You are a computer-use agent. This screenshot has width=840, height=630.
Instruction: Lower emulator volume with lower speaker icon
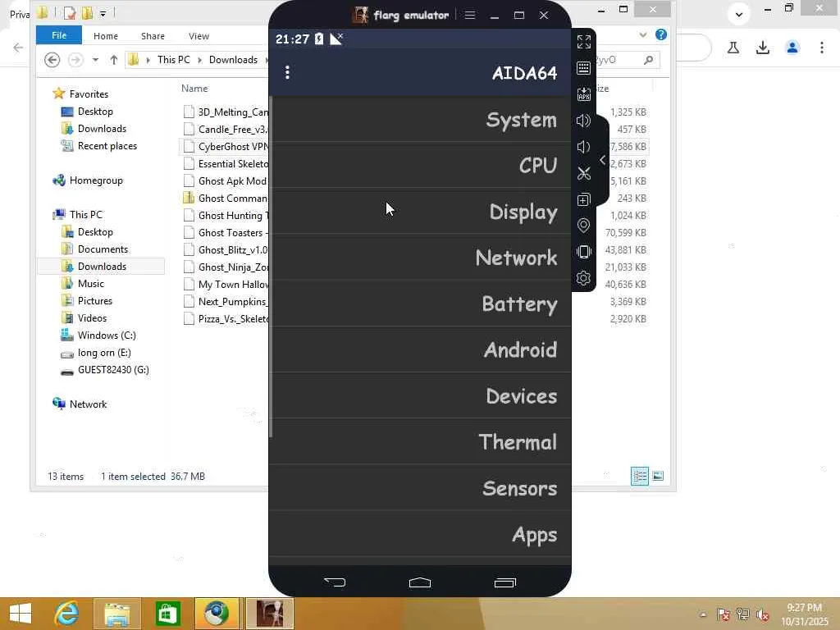tap(584, 147)
